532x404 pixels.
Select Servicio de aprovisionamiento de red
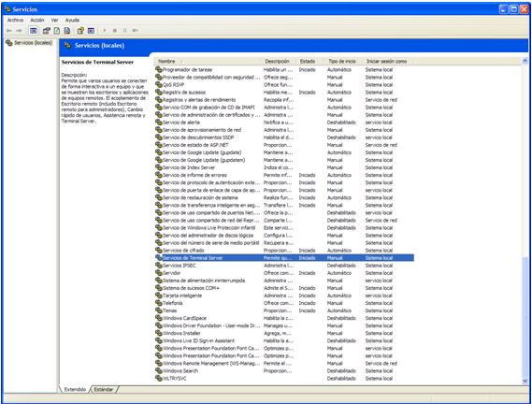[x=284, y=130]
